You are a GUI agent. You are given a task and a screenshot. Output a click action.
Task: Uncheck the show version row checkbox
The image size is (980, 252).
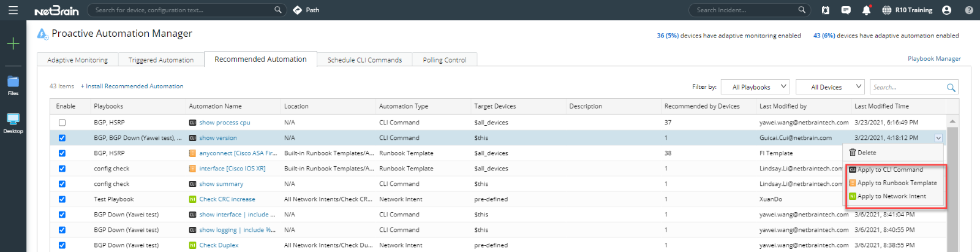point(62,138)
